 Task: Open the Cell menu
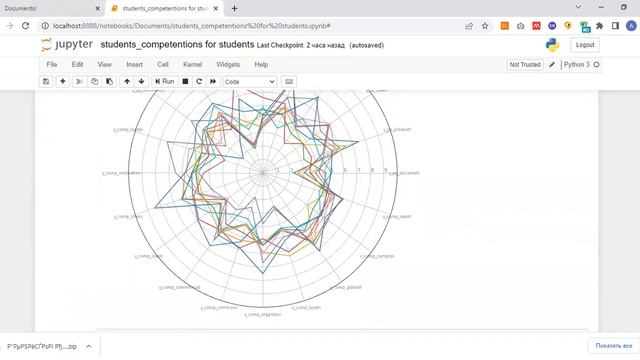click(x=163, y=64)
